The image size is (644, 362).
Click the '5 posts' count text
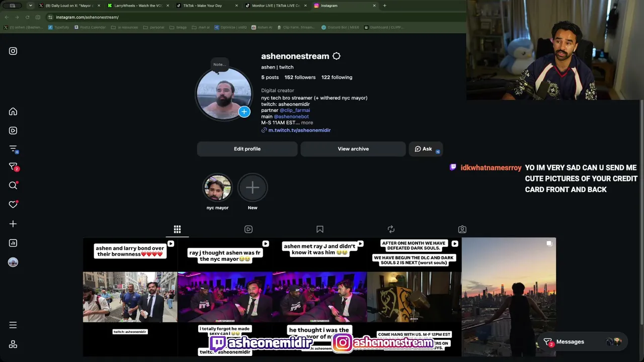270,77
